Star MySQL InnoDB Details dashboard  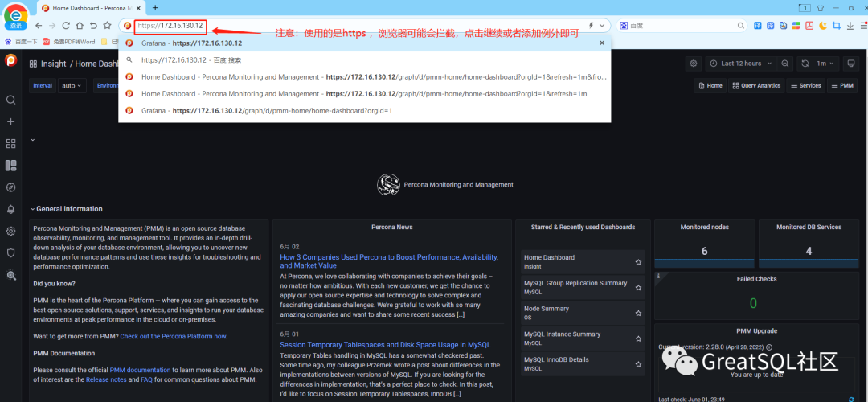[638, 363]
